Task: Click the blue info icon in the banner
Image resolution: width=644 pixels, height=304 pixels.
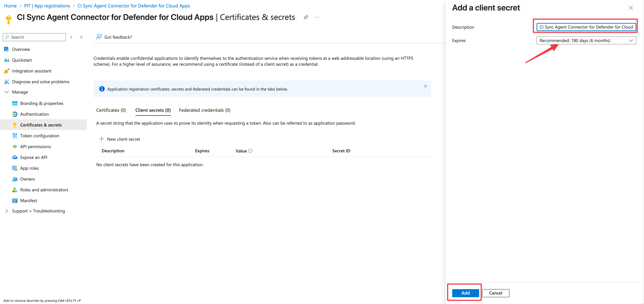Action: [102, 89]
